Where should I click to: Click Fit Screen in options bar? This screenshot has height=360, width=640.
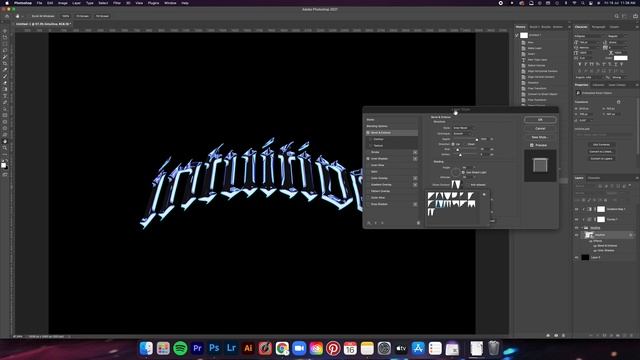(82, 16)
